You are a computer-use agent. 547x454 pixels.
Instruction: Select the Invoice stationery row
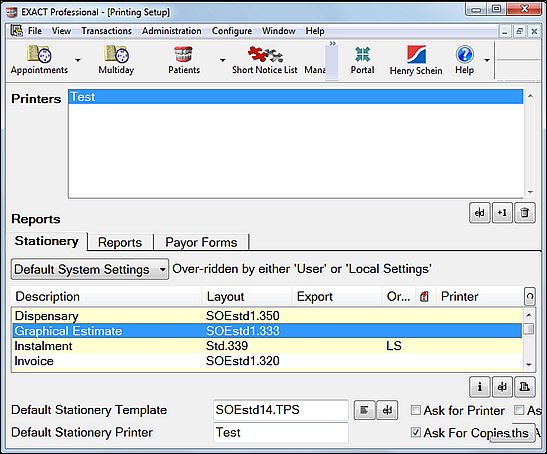[x=267, y=361]
